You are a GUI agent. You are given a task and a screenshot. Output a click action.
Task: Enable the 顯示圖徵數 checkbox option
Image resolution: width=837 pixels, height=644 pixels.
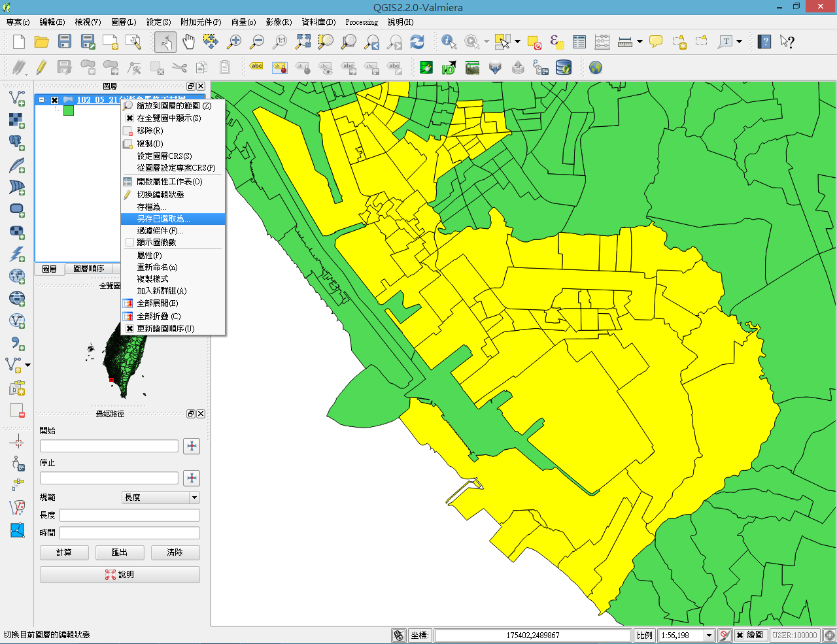tap(129, 243)
